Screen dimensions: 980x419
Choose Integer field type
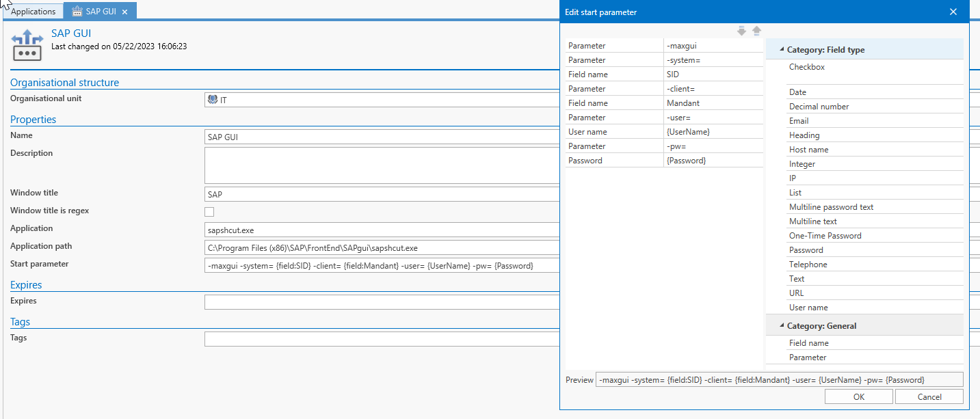[x=875, y=164]
